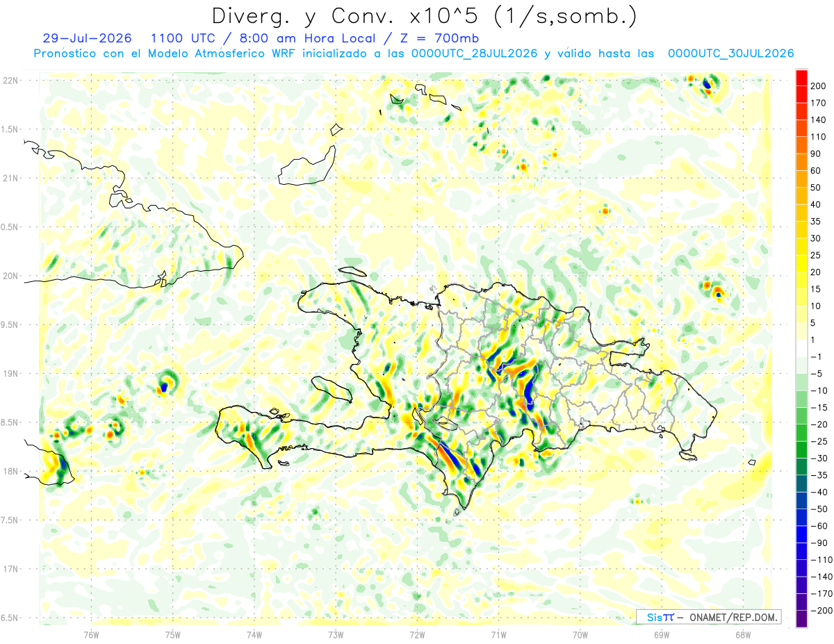834x644 pixels.
Task: Click the '22N' latitude label
Action: coord(10,81)
